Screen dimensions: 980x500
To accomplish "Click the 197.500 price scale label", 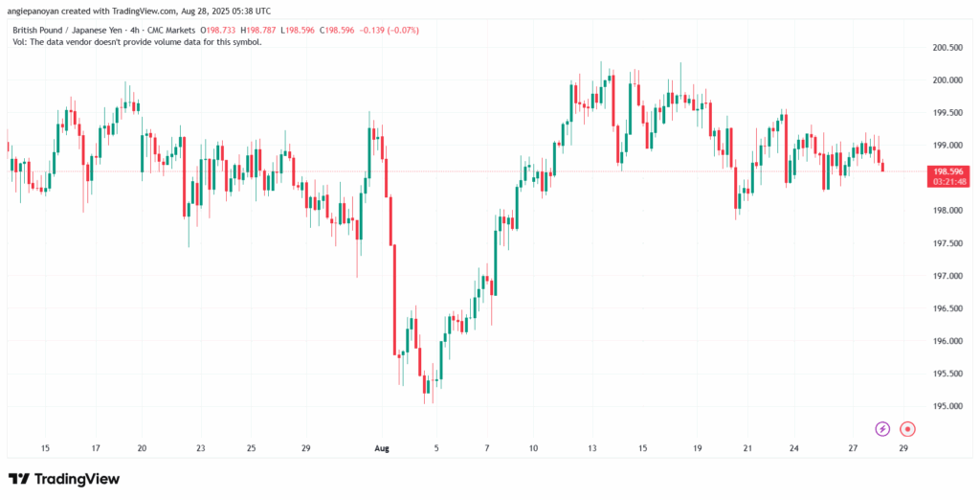I will 947,243.
